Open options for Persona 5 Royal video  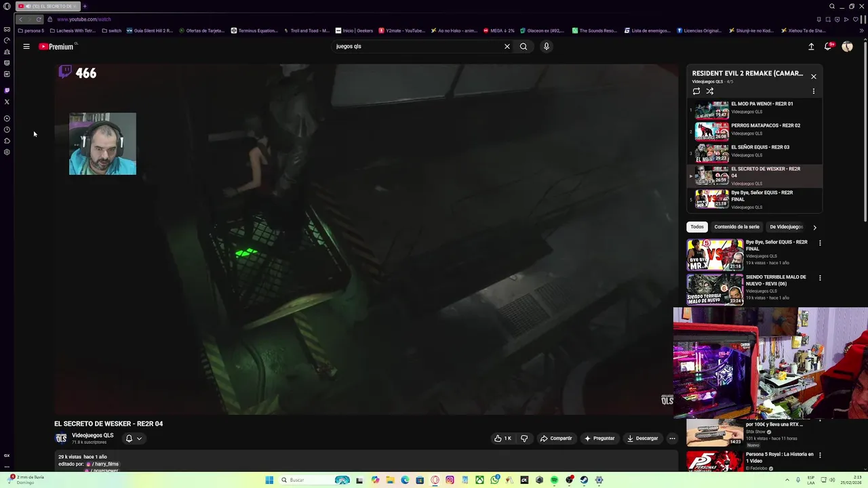[x=820, y=455]
